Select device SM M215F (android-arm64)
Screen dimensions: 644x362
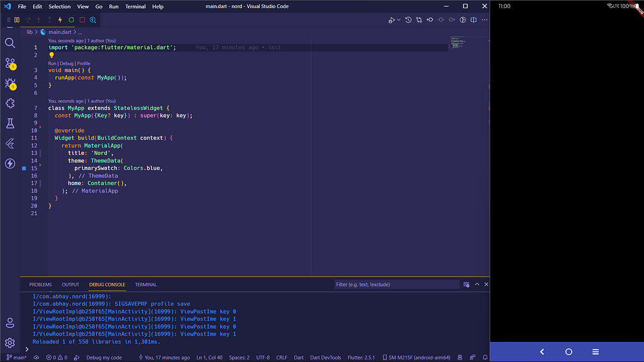416,358
